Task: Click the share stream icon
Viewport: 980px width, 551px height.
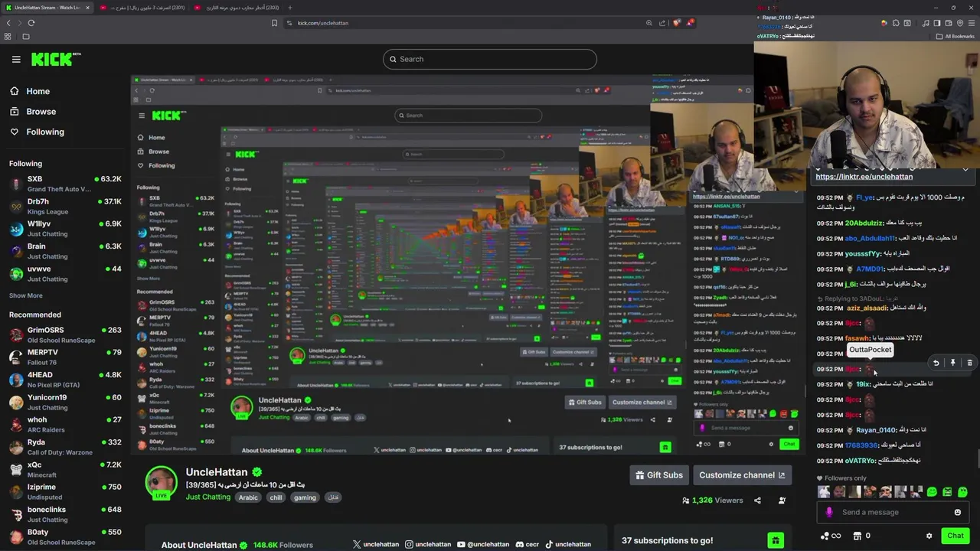Action: 757,500
